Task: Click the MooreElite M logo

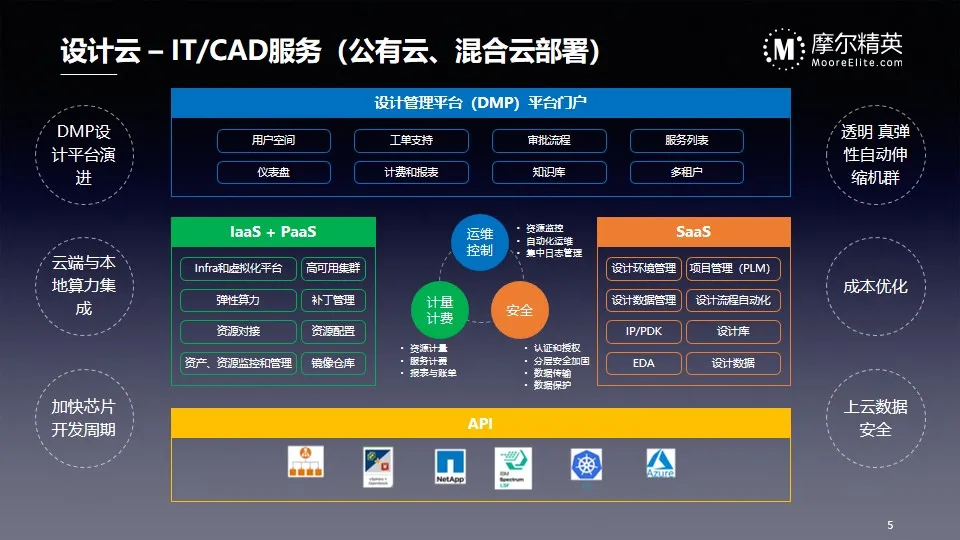Action: click(x=784, y=49)
